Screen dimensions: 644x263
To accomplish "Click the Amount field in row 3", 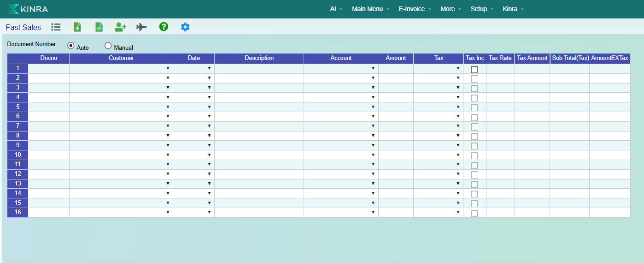I will click(x=396, y=88).
